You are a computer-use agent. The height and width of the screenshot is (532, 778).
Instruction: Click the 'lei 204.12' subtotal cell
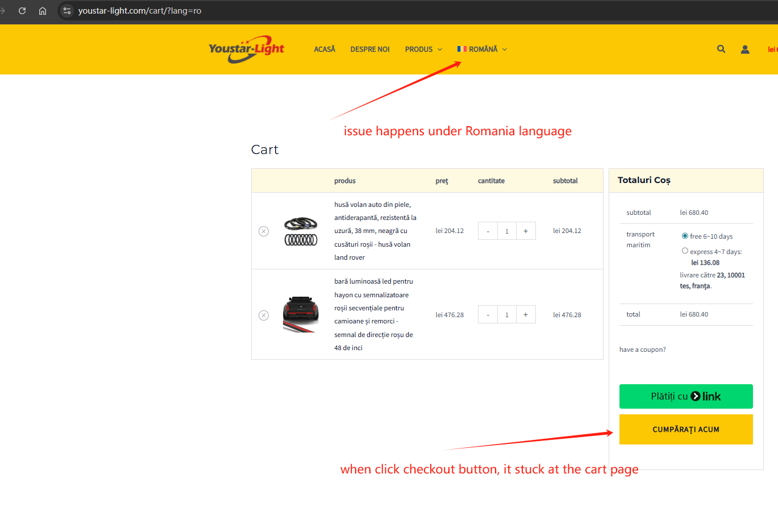[567, 231]
